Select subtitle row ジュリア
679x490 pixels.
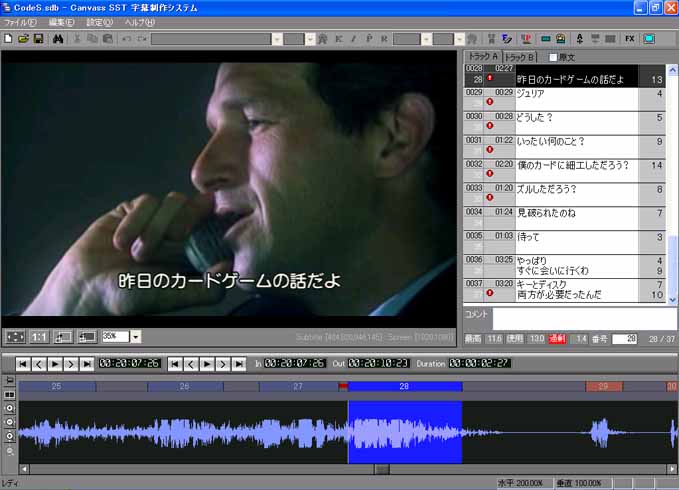[564, 99]
